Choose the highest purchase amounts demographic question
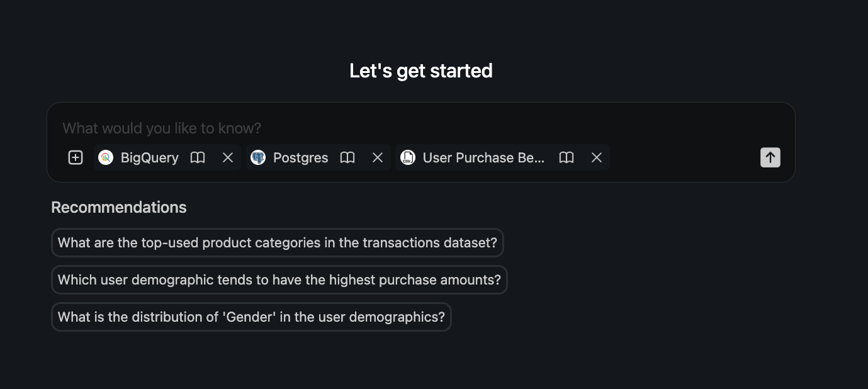The width and height of the screenshot is (868, 389). 279,279
